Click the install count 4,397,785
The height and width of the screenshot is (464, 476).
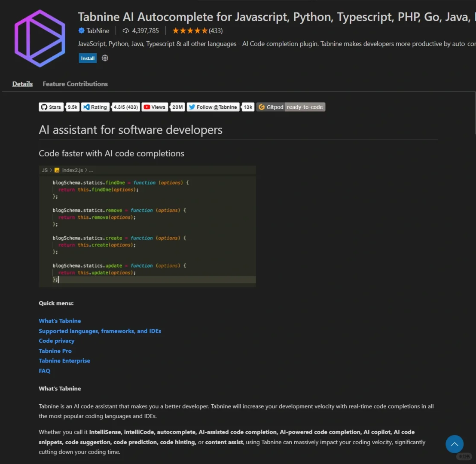coord(145,31)
